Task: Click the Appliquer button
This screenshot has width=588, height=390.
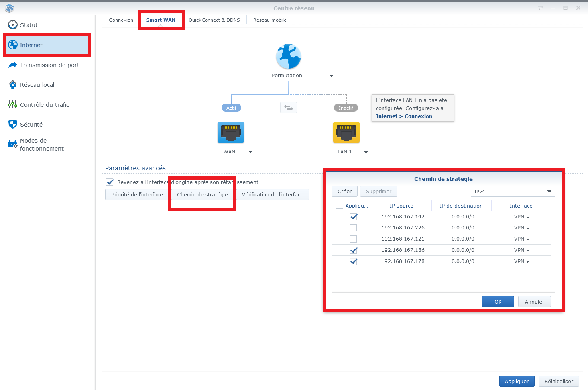Action: (517, 382)
